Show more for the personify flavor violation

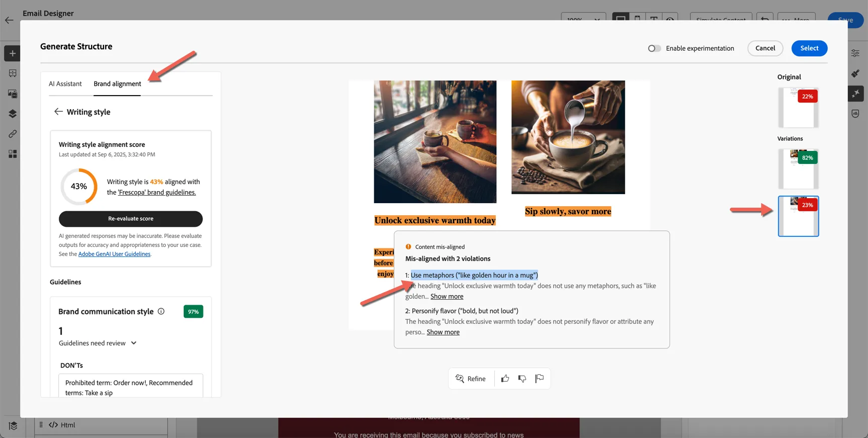click(x=443, y=332)
